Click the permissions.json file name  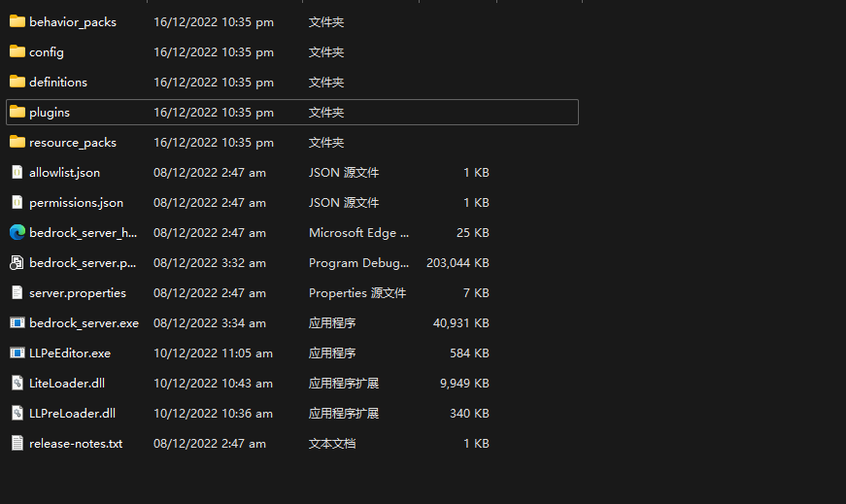76,203
